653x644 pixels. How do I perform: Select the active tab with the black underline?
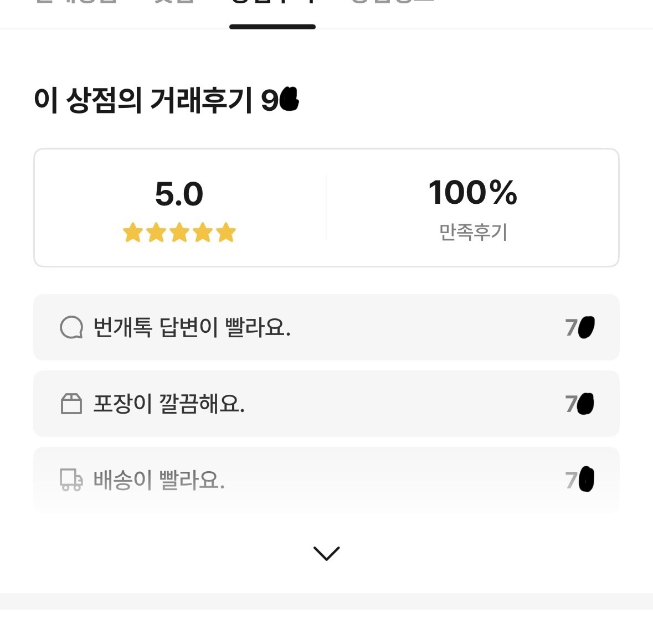coord(272,11)
